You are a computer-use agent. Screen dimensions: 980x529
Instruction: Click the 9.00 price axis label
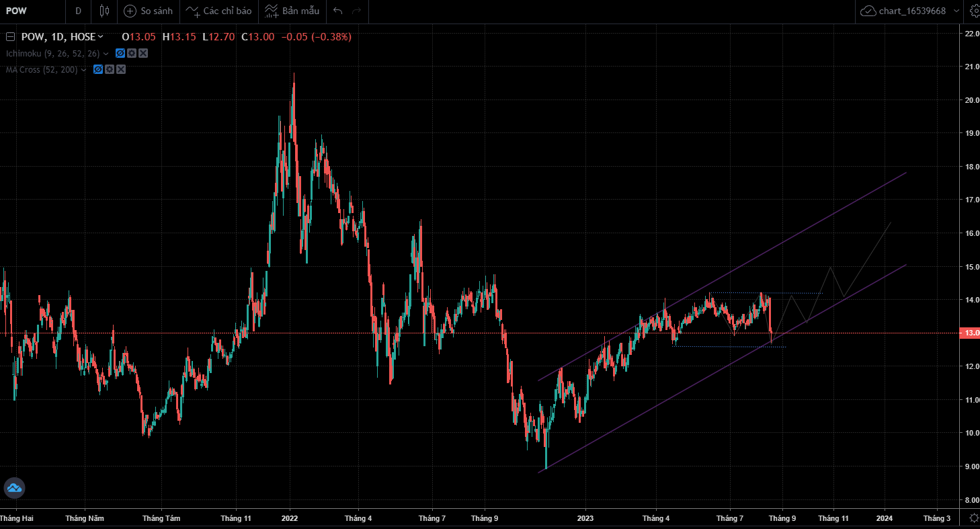pyautogui.click(x=971, y=466)
